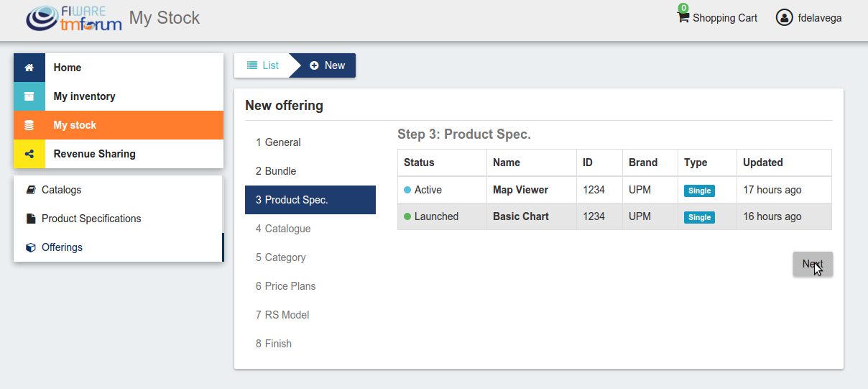The height and width of the screenshot is (389, 868).
Task: Click the My stock database icon
Action: [29, 125]
